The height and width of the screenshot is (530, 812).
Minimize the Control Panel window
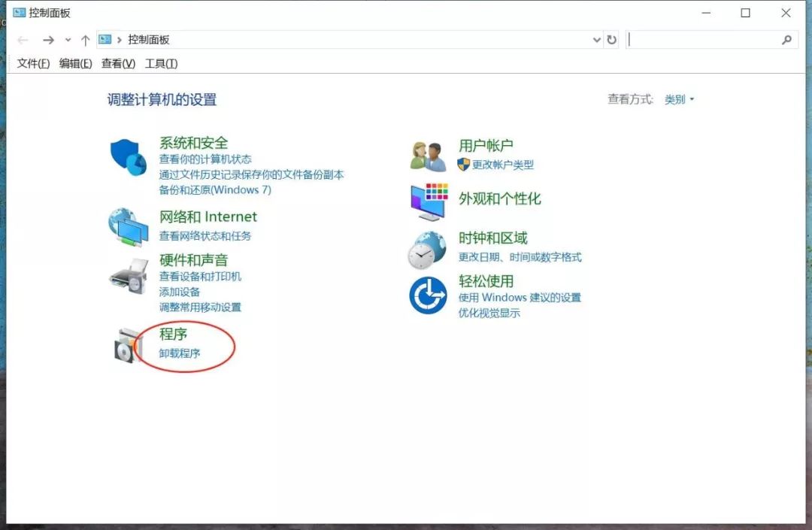(x=706, y=13)
